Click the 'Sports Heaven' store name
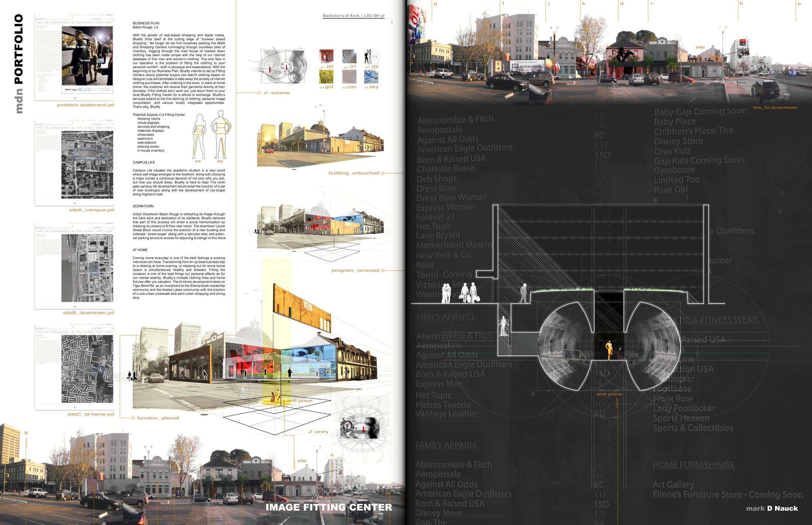 pyautogui.click(x=681, y=418)
